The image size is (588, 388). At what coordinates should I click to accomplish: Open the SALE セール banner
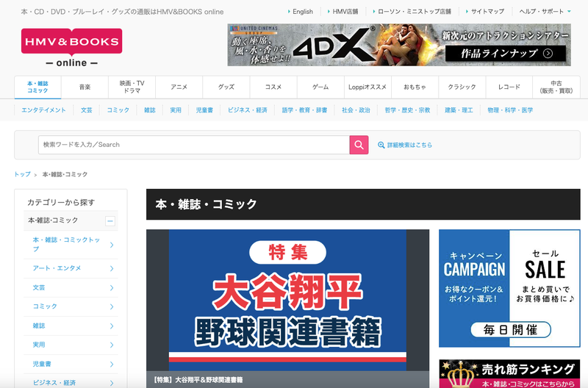(545, 288)
